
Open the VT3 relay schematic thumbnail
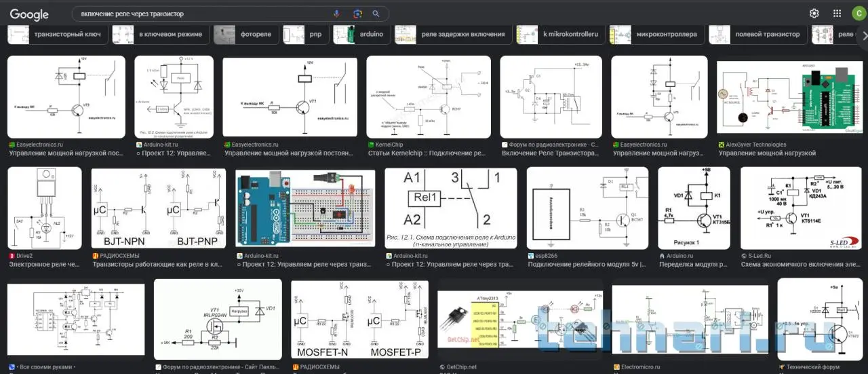66,97
